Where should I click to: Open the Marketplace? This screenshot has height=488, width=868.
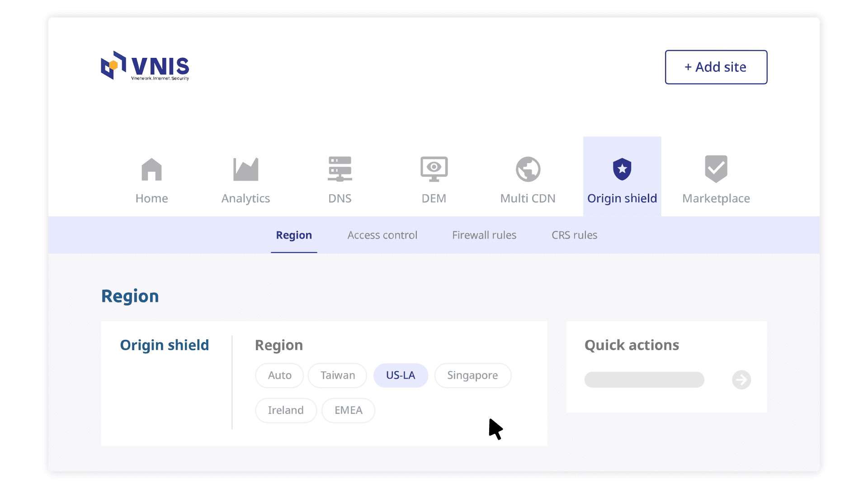click(716, 181)
